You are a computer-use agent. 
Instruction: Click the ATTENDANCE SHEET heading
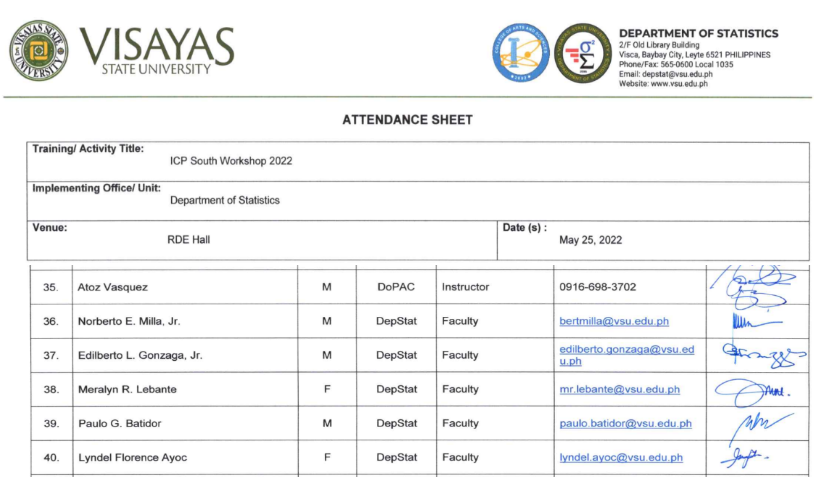point(407,120)
